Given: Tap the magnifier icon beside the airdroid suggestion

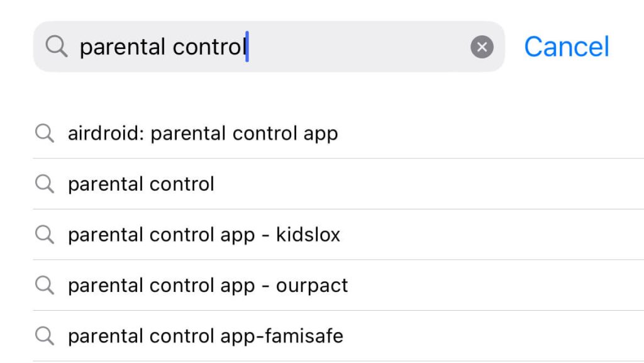Looking at the screenshot, I should pos(45,133).
